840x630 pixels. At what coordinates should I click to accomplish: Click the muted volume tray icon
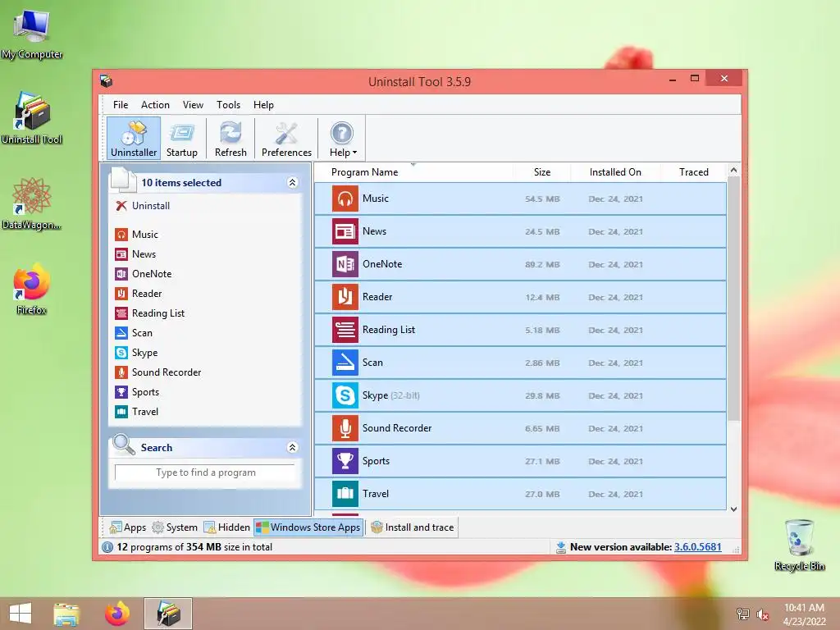click(x=762, y=614)
